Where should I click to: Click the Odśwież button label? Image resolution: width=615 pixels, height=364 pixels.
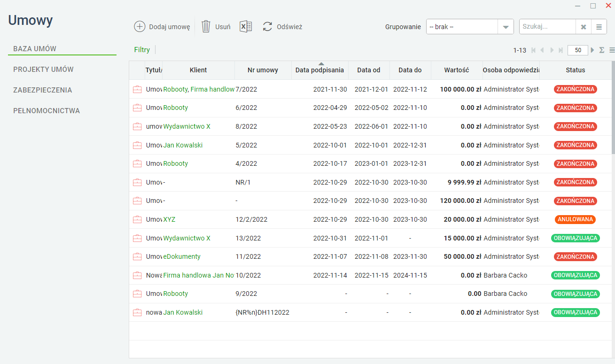coord(289,27)
